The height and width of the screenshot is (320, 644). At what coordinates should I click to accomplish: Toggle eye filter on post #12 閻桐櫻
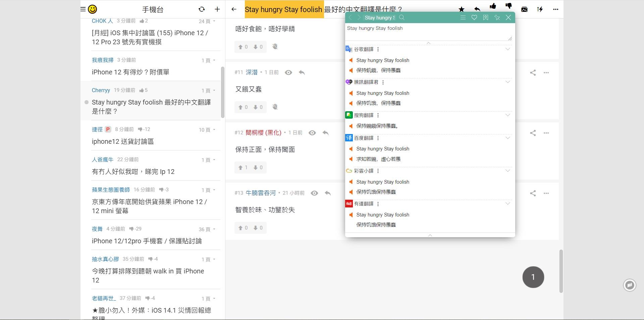tap(312, 133)
